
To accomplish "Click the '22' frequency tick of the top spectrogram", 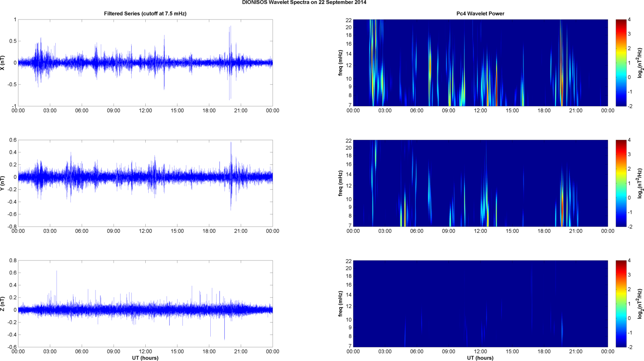I will [x=348, y=20].
